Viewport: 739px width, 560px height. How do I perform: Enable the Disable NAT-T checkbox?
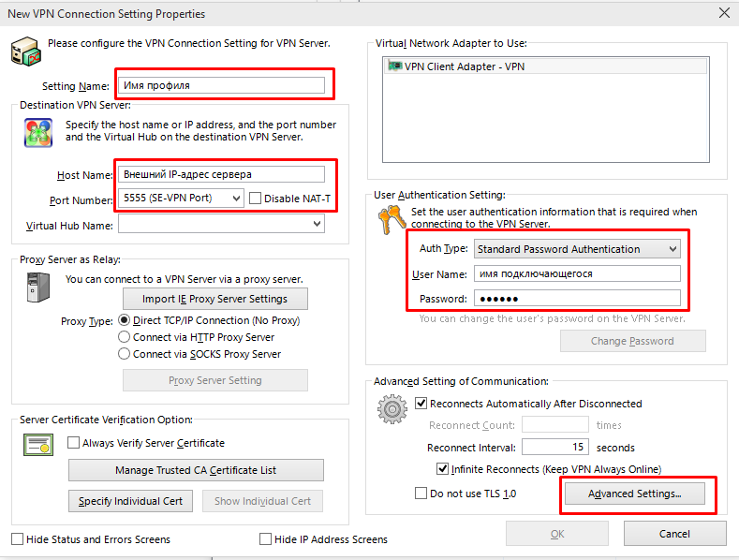[x=256, y=199]
